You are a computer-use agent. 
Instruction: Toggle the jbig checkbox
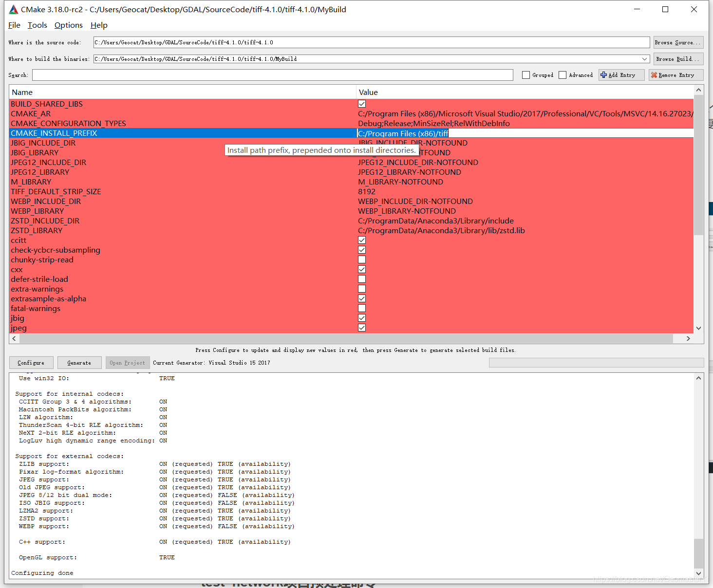click(362, 318)
